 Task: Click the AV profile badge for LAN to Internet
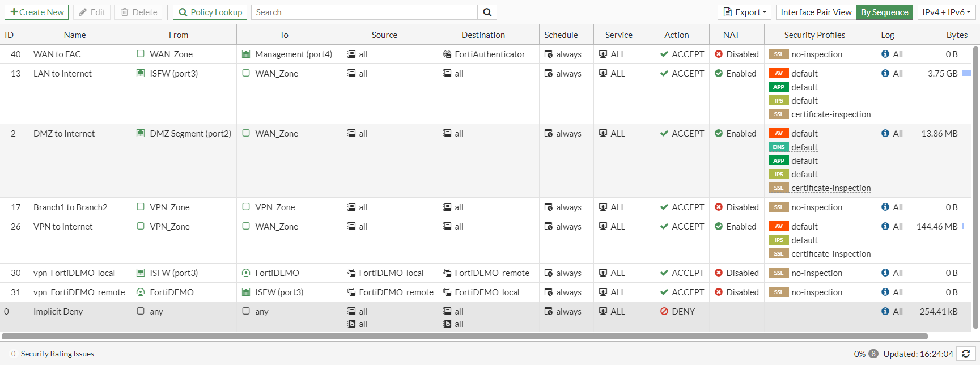pyautogui.click(x=779, y=74)
